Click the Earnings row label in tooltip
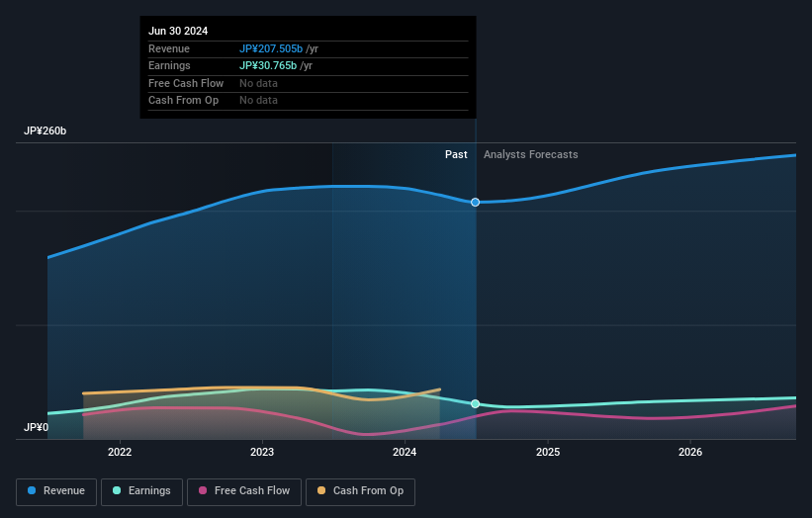812x518 pixels. click(169, 65)
